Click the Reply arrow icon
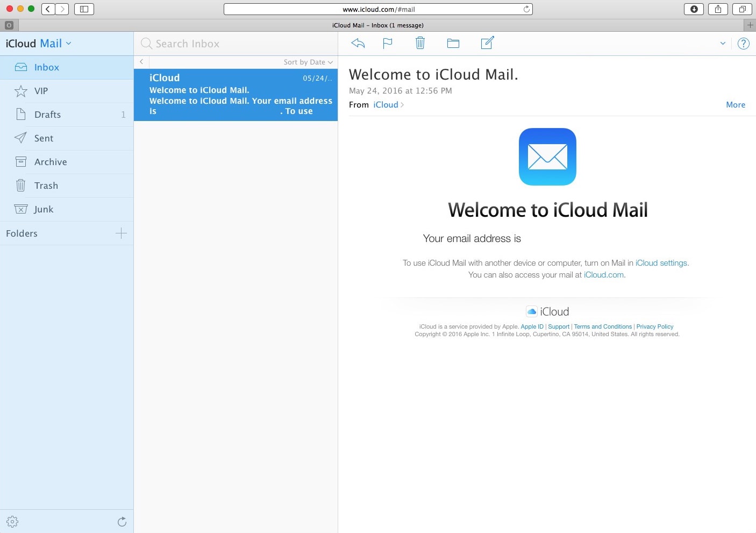756x533 pixels. pos(358,44)
